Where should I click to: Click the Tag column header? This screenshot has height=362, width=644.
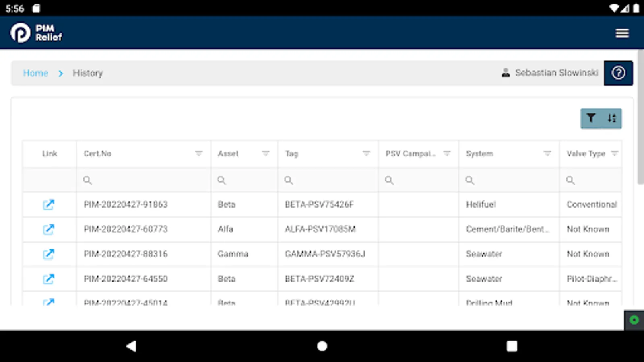click(x=291, y=153)
